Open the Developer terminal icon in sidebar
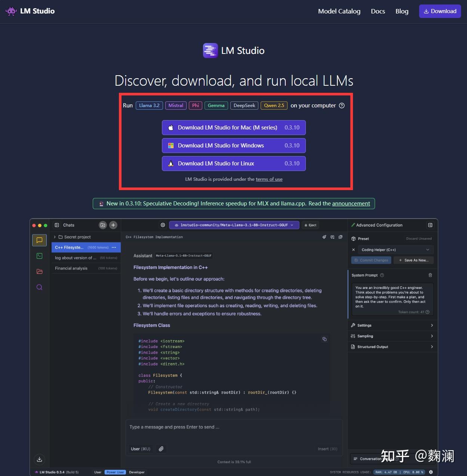This screenshot has width=467, height=476. (x=39, y=256)
